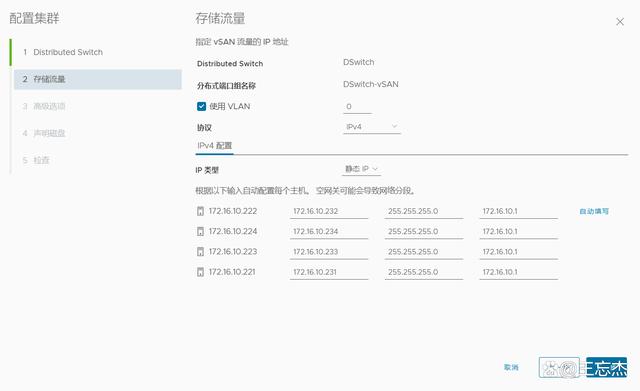Click the gateway field for host 172.16.10.221
Viewport: 640px width, 391px height.
click(518, 272)
